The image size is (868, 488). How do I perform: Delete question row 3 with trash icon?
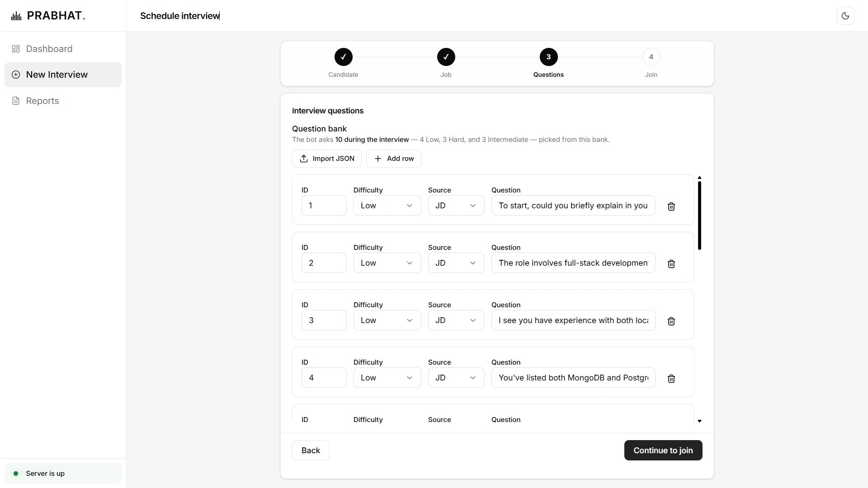[671, 321]
